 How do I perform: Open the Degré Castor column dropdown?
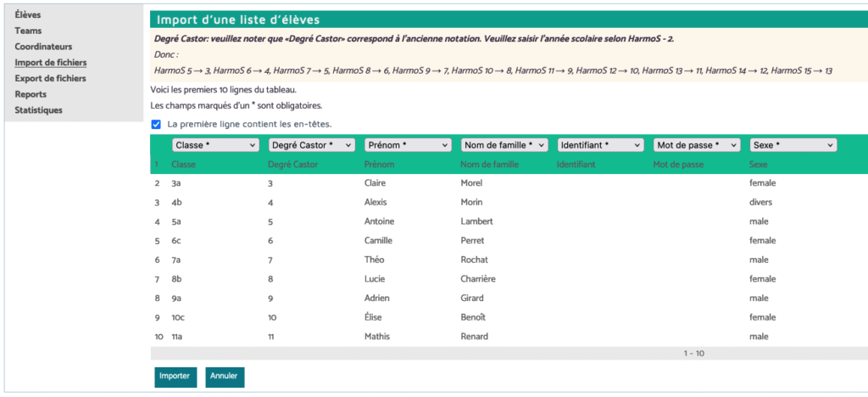311,145
